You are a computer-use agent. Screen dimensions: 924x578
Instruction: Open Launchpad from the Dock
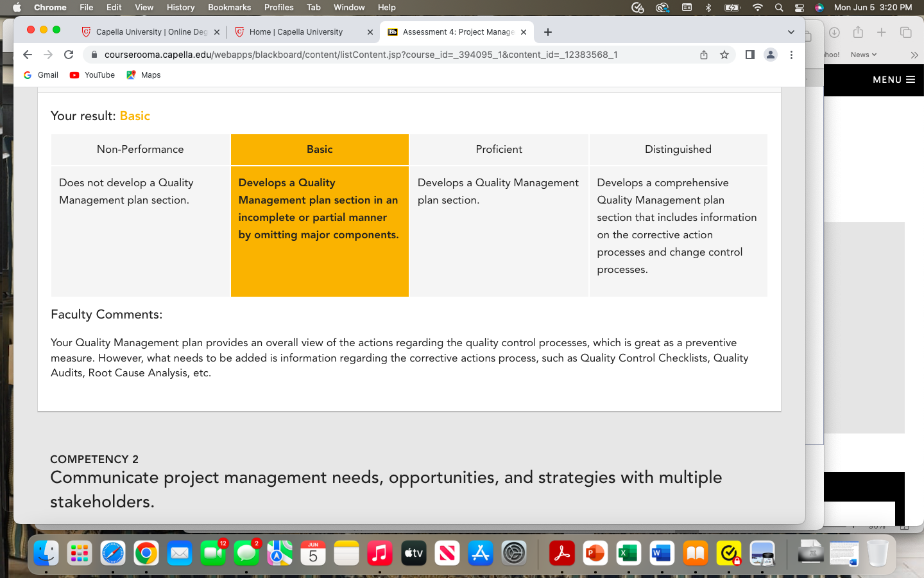coord(80,553)
